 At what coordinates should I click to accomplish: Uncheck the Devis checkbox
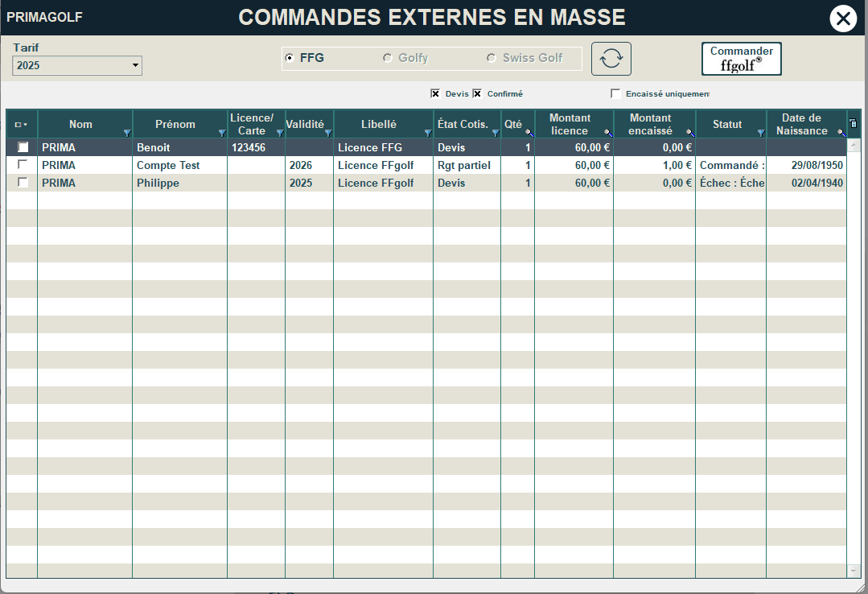click(435, 93)
